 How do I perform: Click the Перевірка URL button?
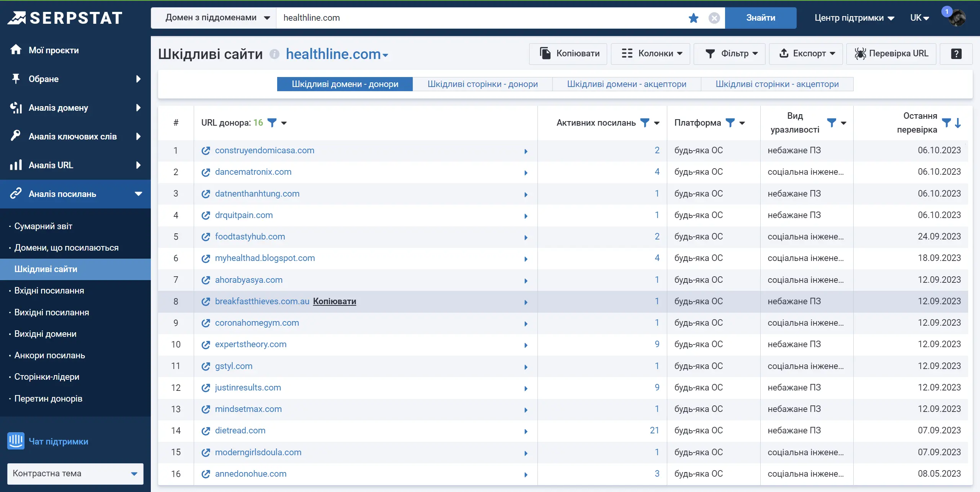pos(891,54)
